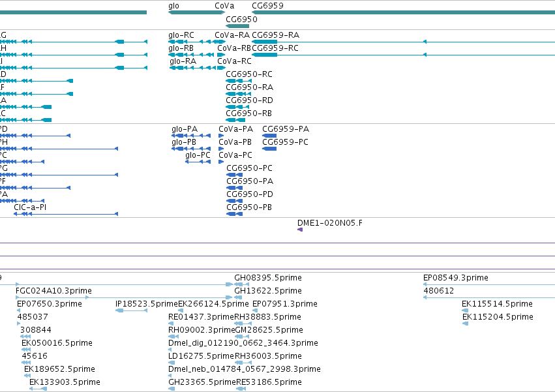This screenshot has width=555, height=392.
Task: Select the EK115204.5prime EST
Action: [x=466, y=324]
